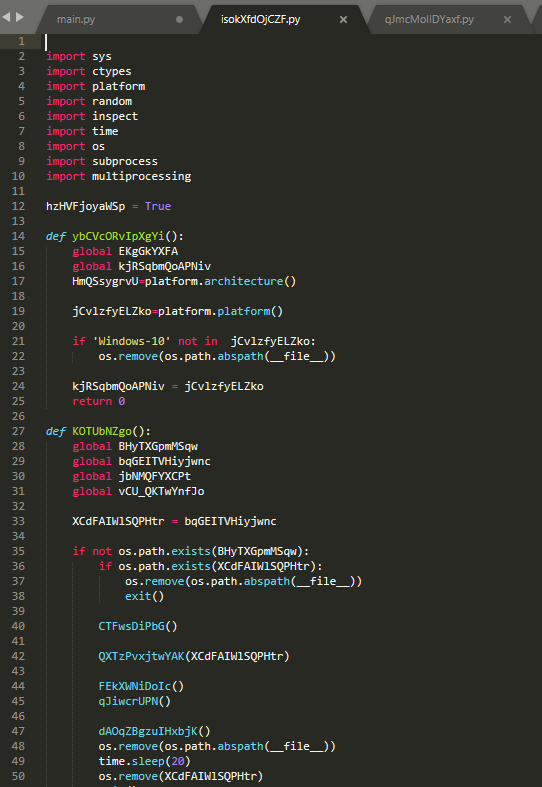542x787 pixels.
Task: Click the next tab right arrow
Action: (x=20, y=17)
